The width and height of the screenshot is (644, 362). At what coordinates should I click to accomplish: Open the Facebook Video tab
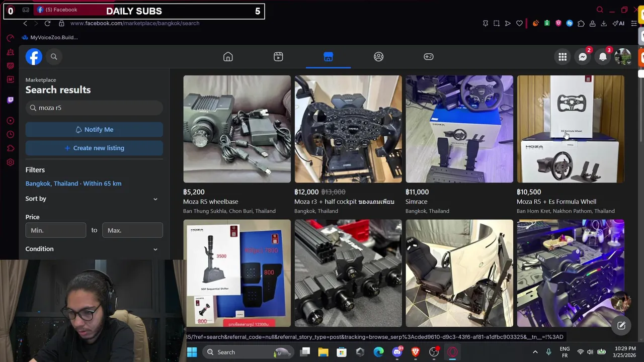[278, 57]
